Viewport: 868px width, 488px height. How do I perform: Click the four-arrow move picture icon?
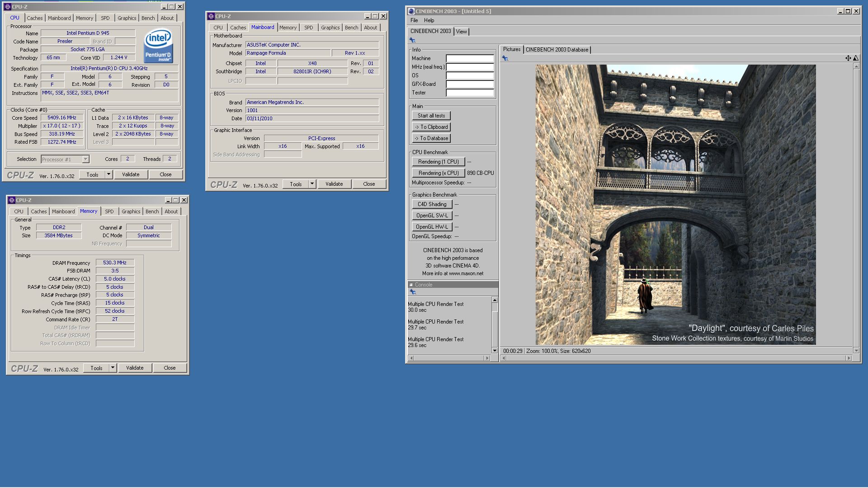point(848,58)
